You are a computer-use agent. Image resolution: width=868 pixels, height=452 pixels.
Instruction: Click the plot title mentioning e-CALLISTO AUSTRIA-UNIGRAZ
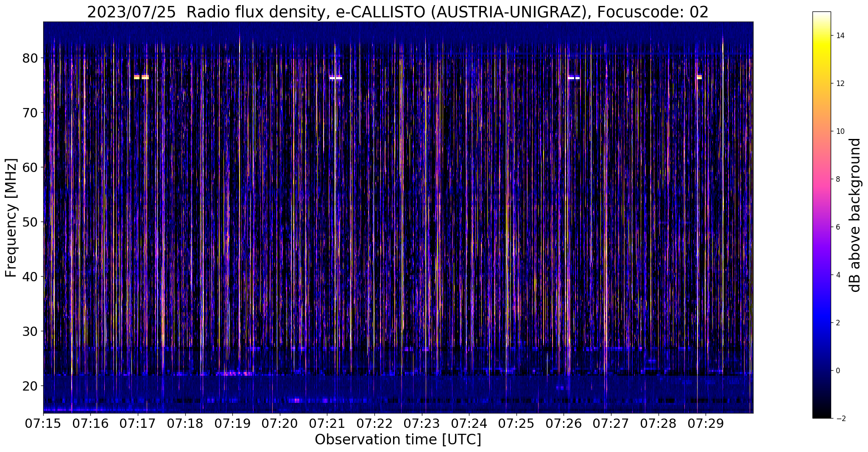point(398,12)
